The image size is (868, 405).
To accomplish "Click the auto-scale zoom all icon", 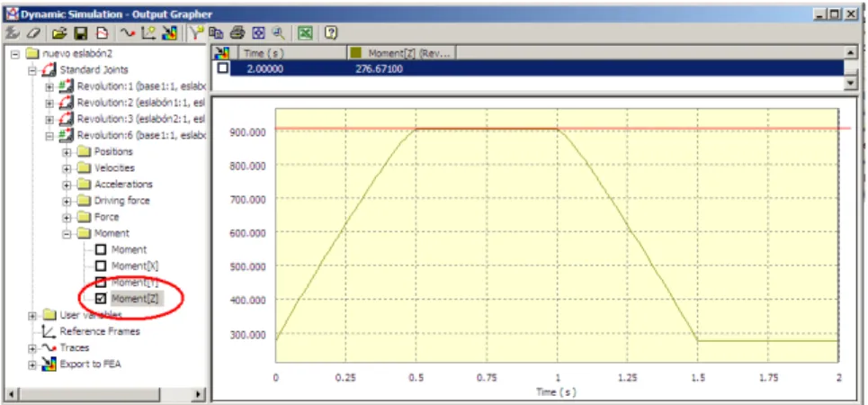I will coord(258,33).
